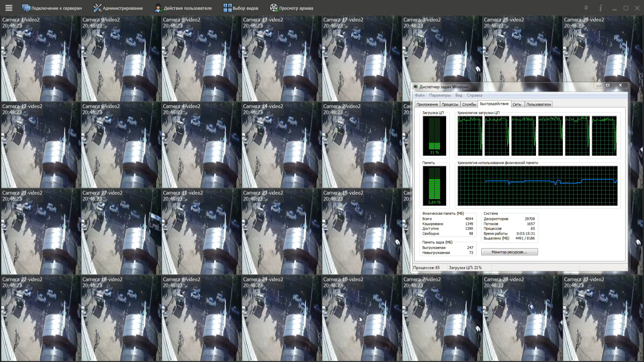
Task: Expand the Вид menu in Task Manager
Action: click(459, 95)
